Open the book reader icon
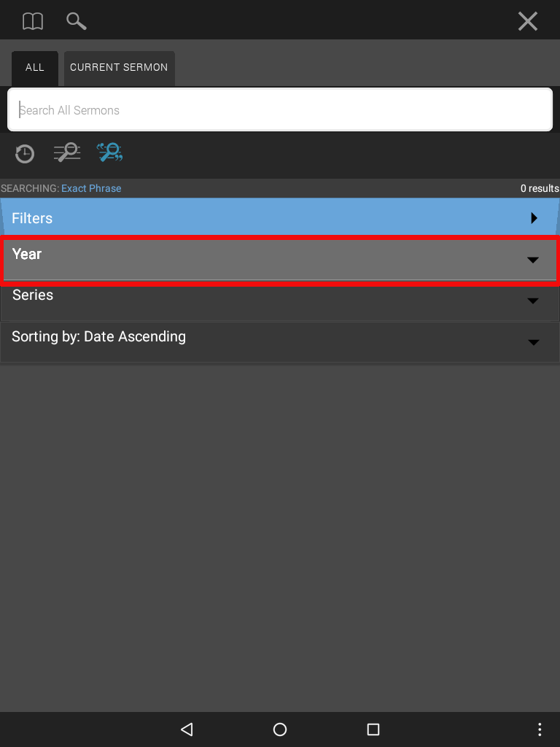This screenshot has height=747, width=560. [x=33, y=21]
